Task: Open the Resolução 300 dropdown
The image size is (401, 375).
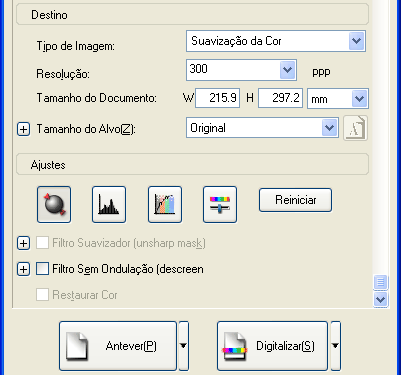Action: pyautogui.click(x=241, y=70)
